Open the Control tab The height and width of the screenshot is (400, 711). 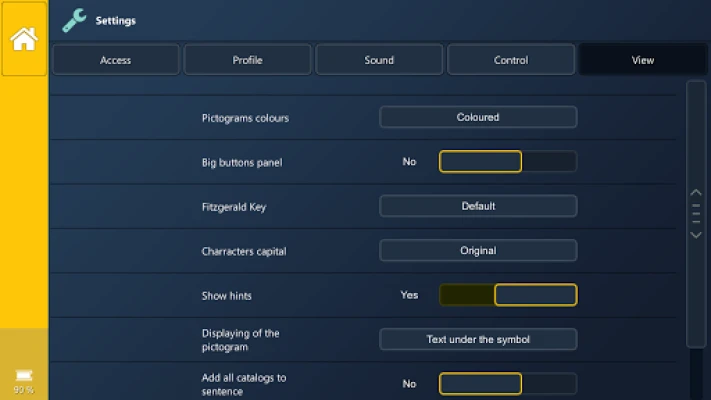pyautogui.click(x=511, y=60)
